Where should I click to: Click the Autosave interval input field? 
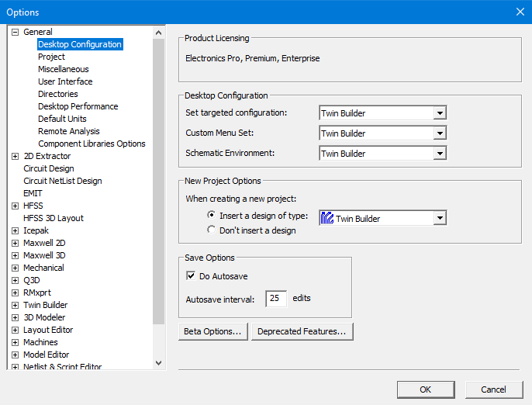click(x=276, y=299)
